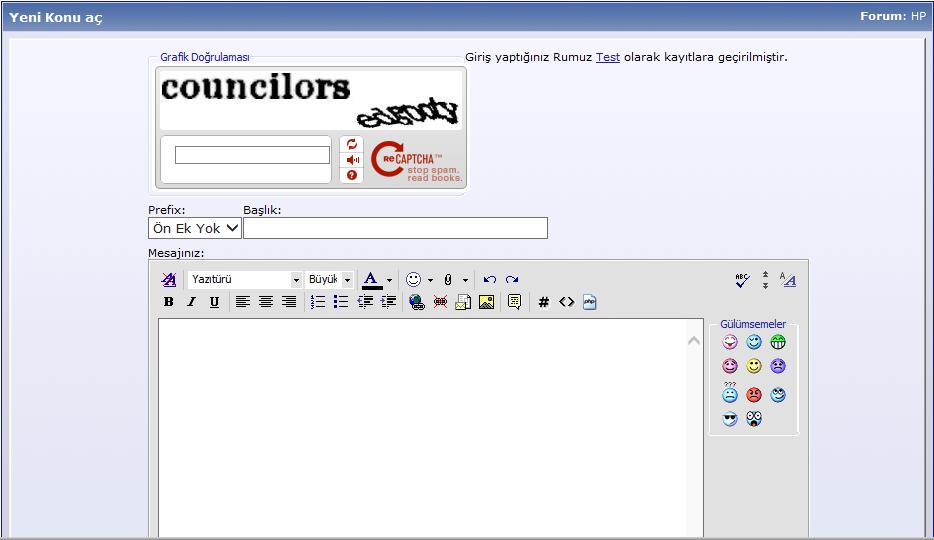Click the Remove Link icon
Viewport: 934px width, 540px height.
[x=440, y=302]
